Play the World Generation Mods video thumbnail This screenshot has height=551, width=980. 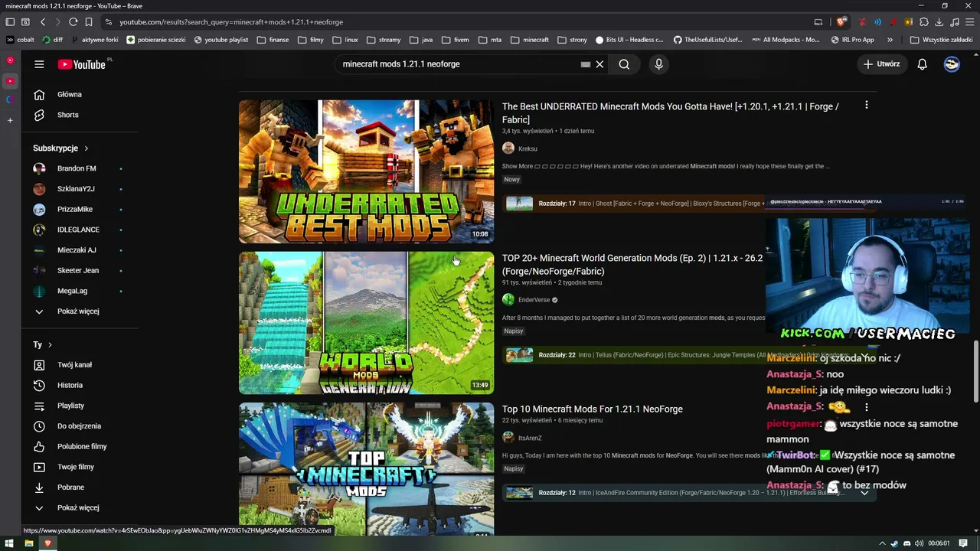point(366,323)
